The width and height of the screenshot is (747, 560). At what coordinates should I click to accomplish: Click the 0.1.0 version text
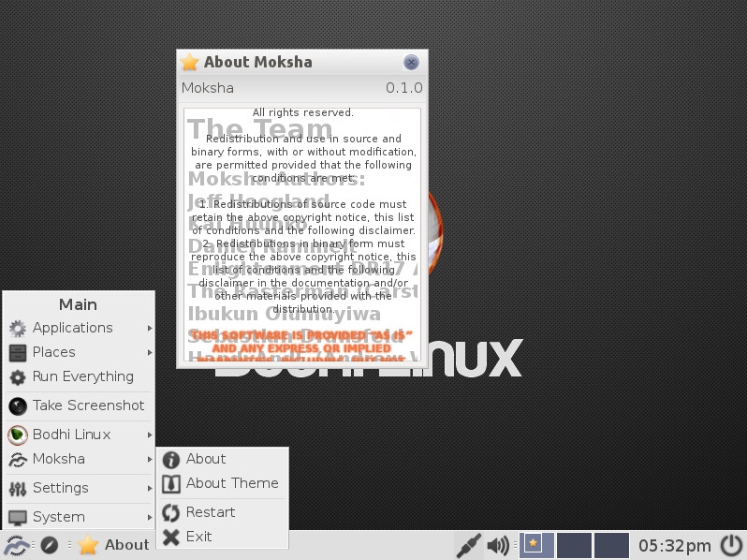(404, 88)
